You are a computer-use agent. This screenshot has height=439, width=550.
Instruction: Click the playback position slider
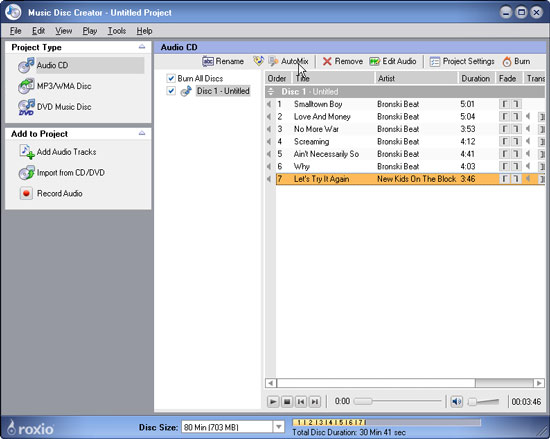397,401
